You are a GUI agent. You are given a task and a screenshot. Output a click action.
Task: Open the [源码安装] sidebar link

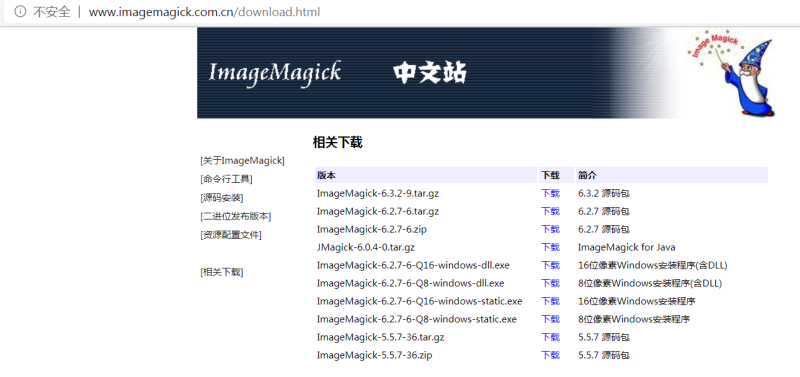221,198
